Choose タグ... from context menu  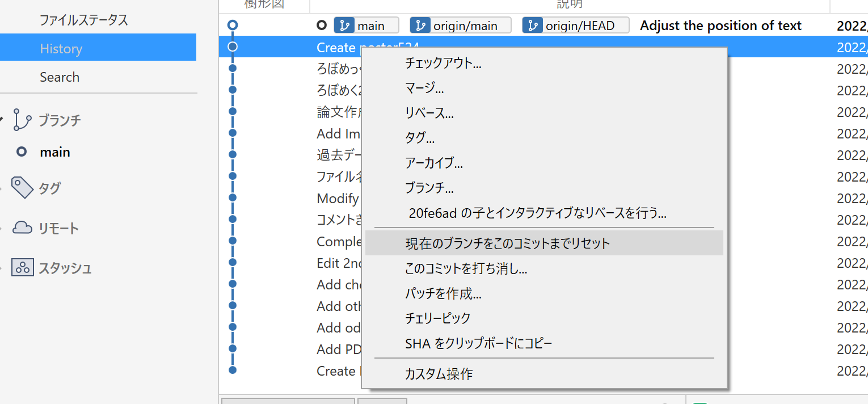pyautogui.click(x=545, y=138)
